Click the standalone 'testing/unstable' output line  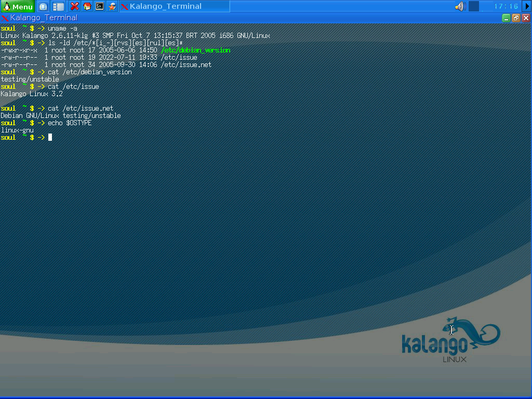(30, 79)
